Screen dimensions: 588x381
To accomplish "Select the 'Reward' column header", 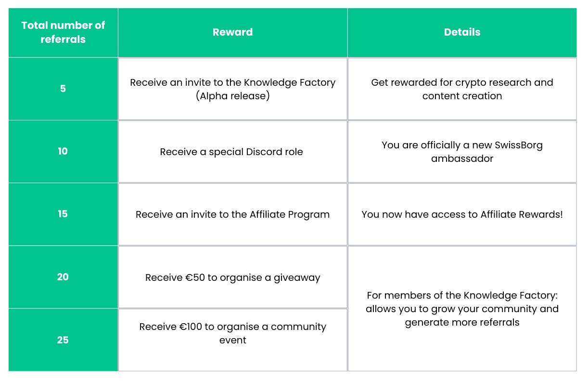I will click(x=232, y=32).
